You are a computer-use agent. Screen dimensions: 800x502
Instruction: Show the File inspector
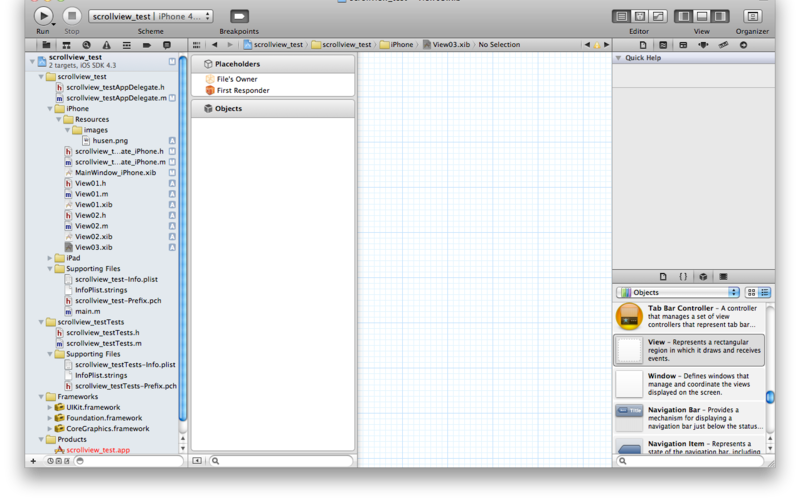coord(643,45)
